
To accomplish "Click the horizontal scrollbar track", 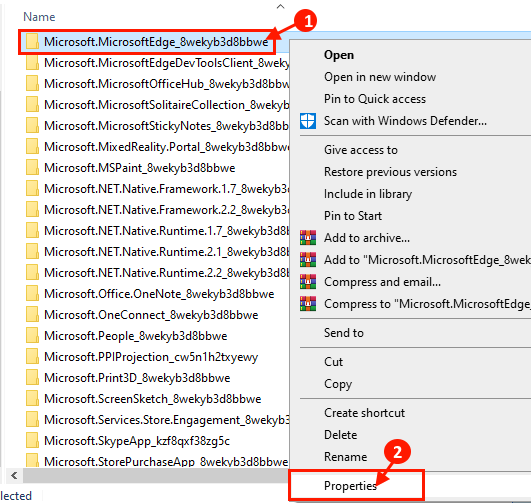I will click(x=156, y=476).
